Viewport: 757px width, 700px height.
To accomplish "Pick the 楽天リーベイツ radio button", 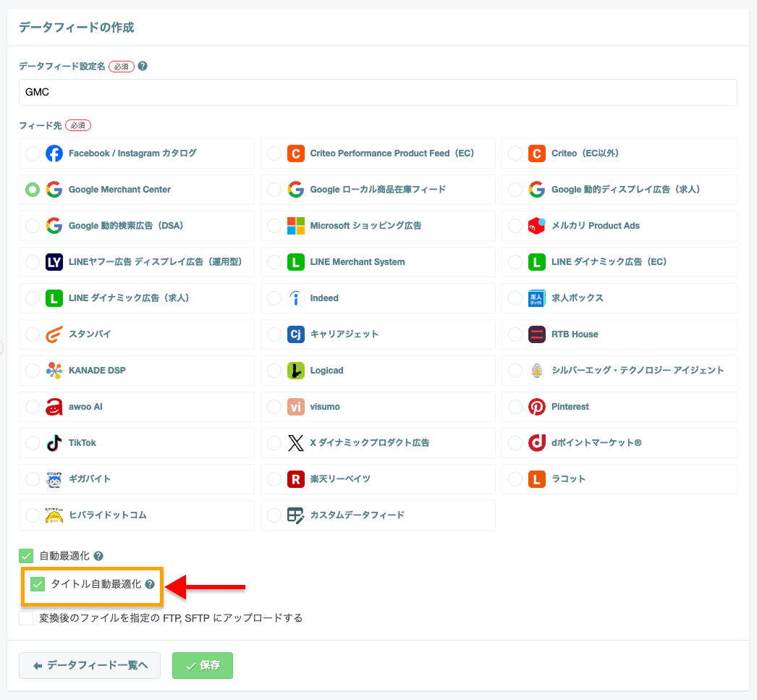I will coord(274,479).
